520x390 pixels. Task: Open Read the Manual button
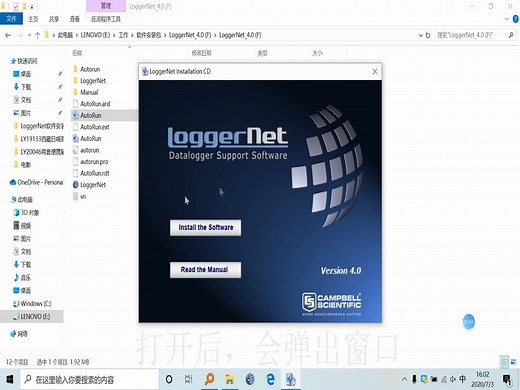(205, 270)
